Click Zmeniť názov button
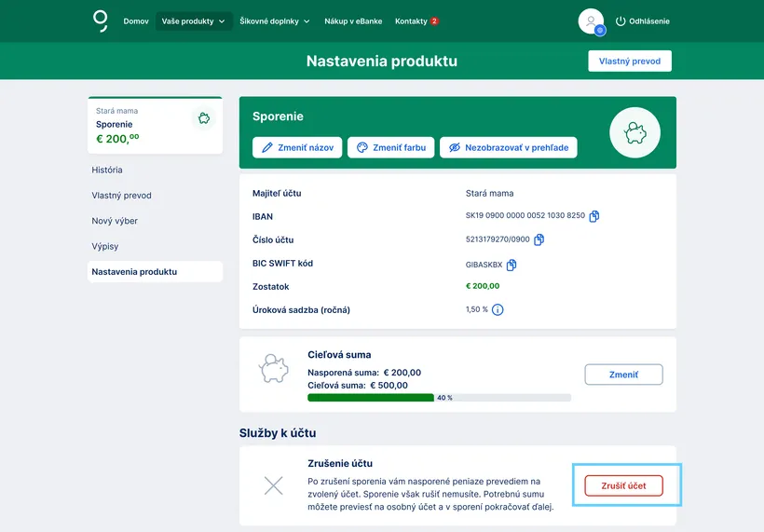Image resolution: width=764 pixels, height=532 pixels. pos(297,147)
